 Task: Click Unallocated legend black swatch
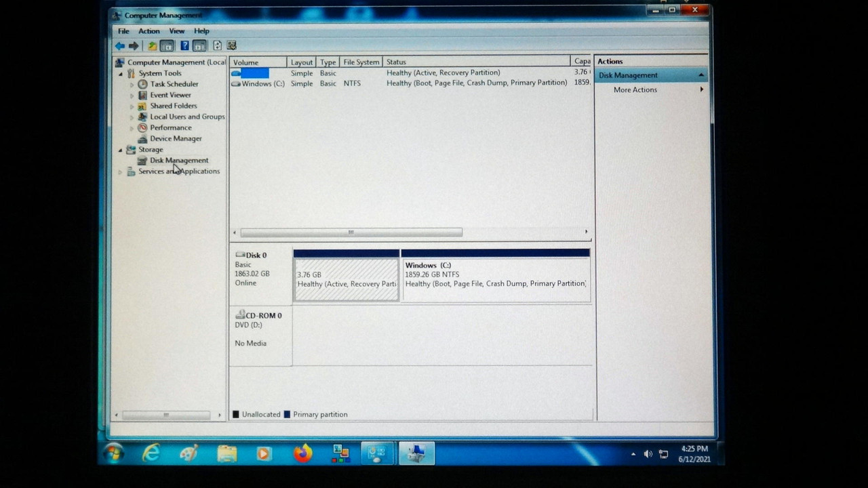coord(236,414)
